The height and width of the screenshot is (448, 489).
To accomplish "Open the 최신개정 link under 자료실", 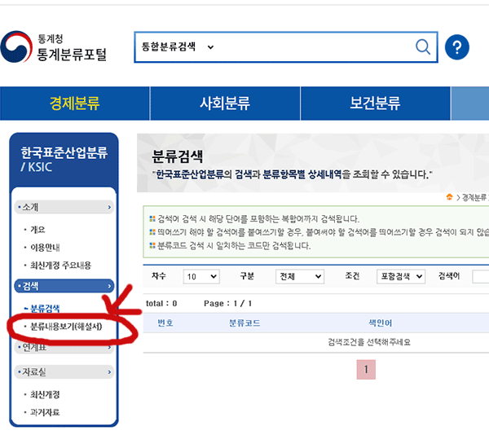I will [45, 395].
